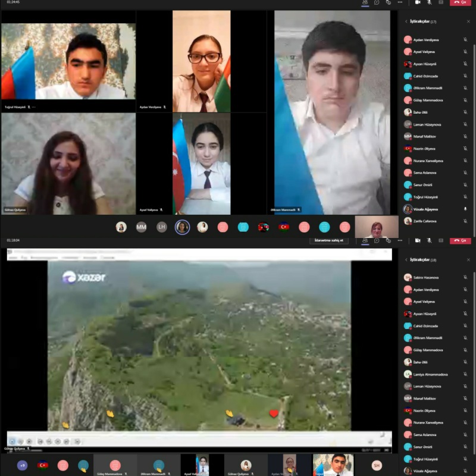This screenshot has height=476, width=476.
Task: Toggle microphone in lower meeting toolbar
Action: 429,240
